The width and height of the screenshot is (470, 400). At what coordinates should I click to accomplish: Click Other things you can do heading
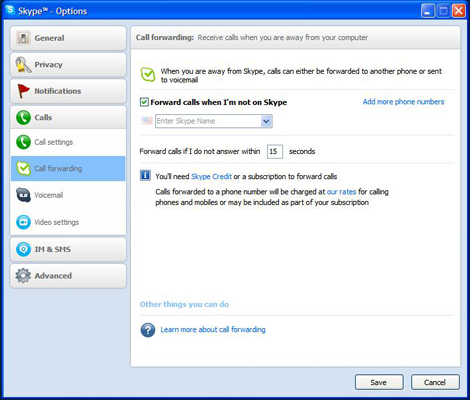pyautogui.click(x=184, y=304)
